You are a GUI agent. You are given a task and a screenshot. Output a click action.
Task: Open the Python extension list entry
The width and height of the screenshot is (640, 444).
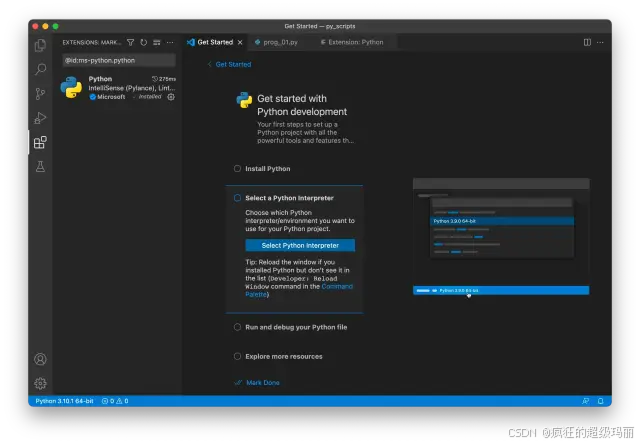118,87
